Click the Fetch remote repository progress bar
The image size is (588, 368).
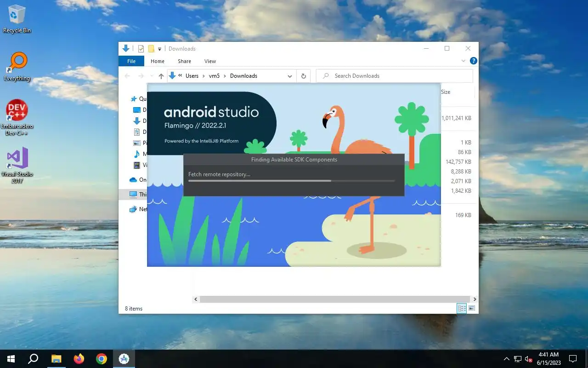coord(291,181)
